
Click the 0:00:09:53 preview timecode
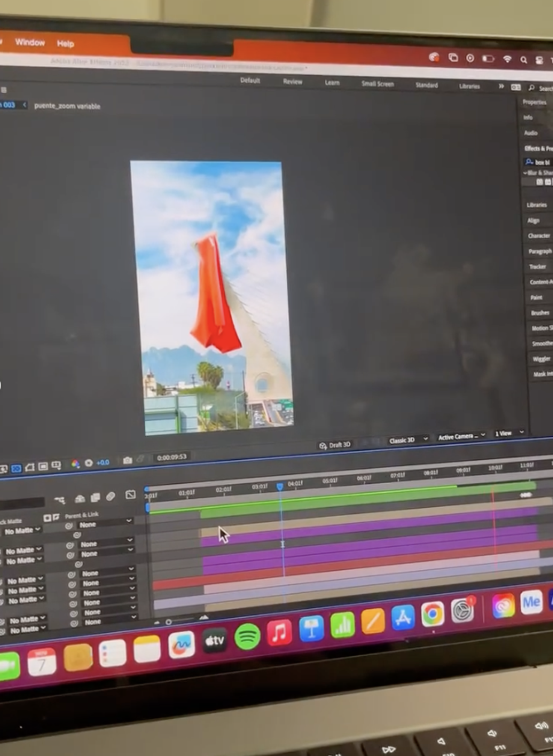click(x=171, y=457)
